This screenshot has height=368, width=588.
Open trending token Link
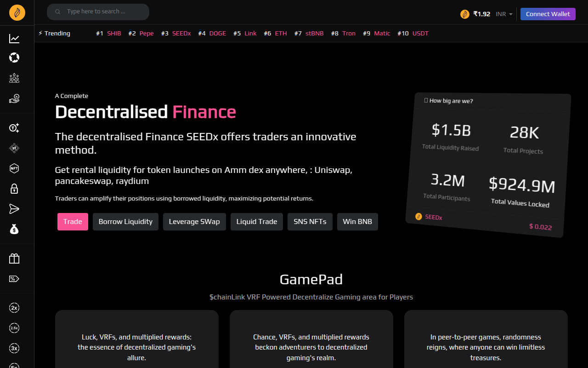coord(250,33)
